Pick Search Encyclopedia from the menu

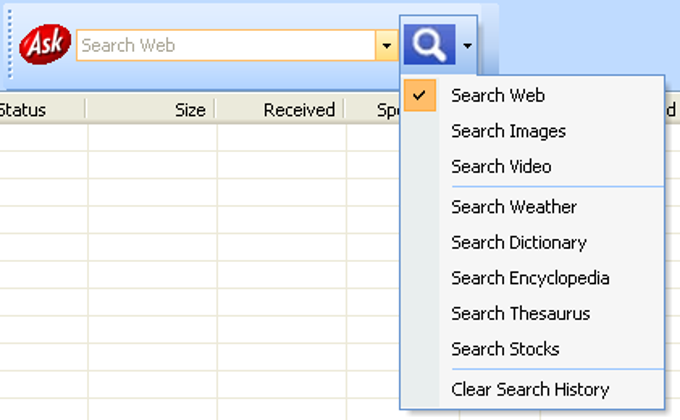[533, 278]
